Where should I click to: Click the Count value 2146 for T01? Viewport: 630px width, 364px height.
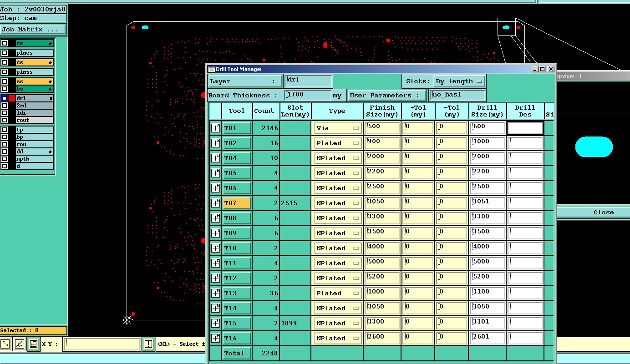click(x=269, y=128)
